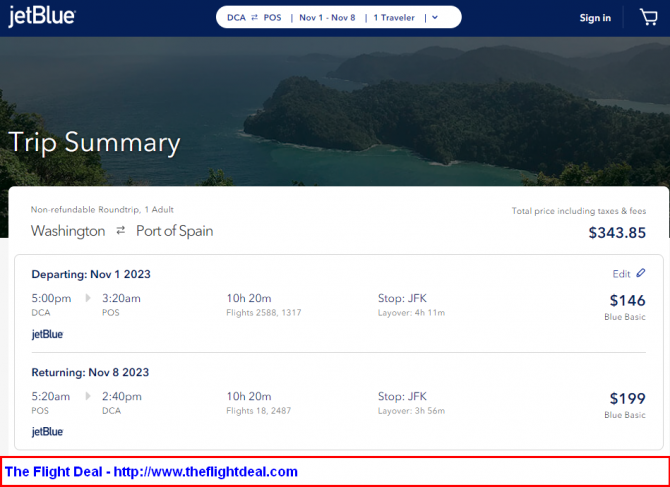Click the arrow between 5:00pm and 3:20am

tap(88, 298)
